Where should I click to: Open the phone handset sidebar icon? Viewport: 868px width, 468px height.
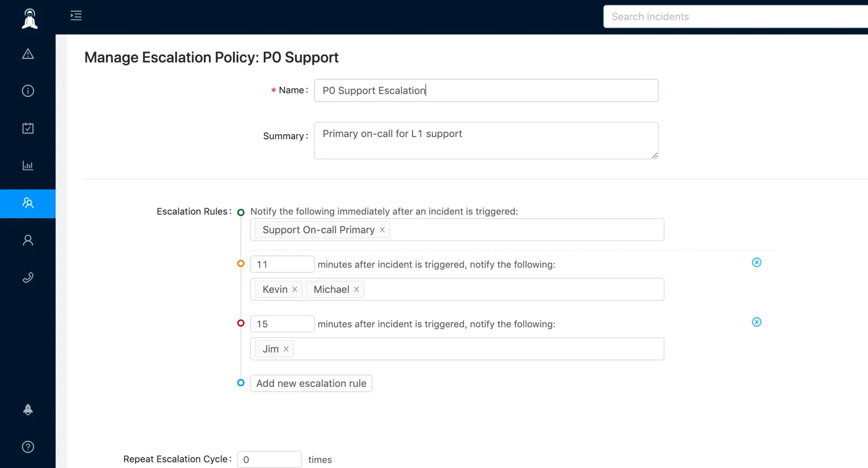click(28, 278)
